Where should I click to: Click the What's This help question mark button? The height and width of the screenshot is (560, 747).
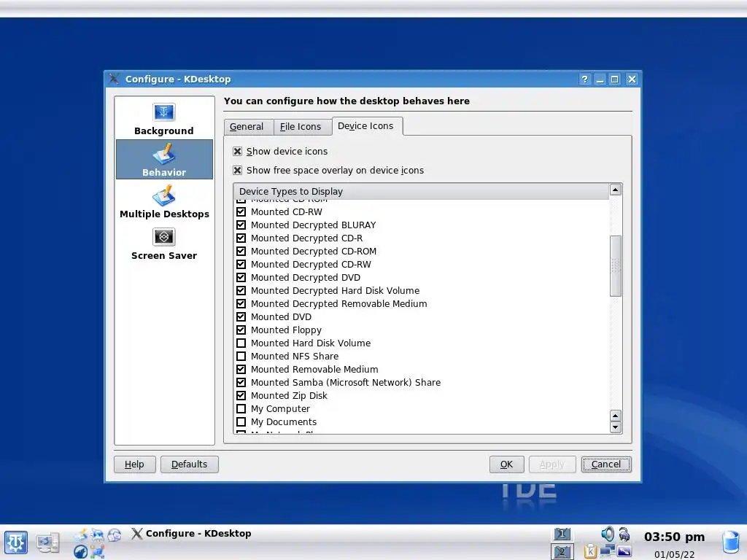click(584, 79)
